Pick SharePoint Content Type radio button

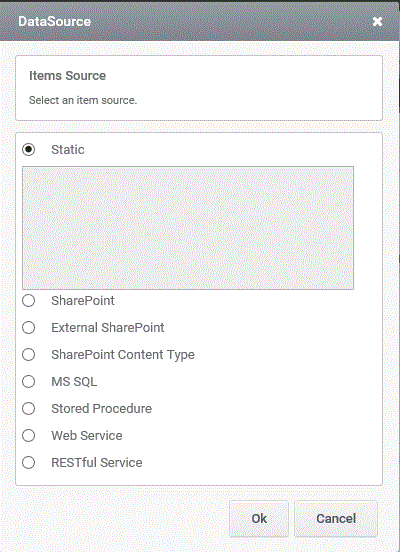point(29,355)
